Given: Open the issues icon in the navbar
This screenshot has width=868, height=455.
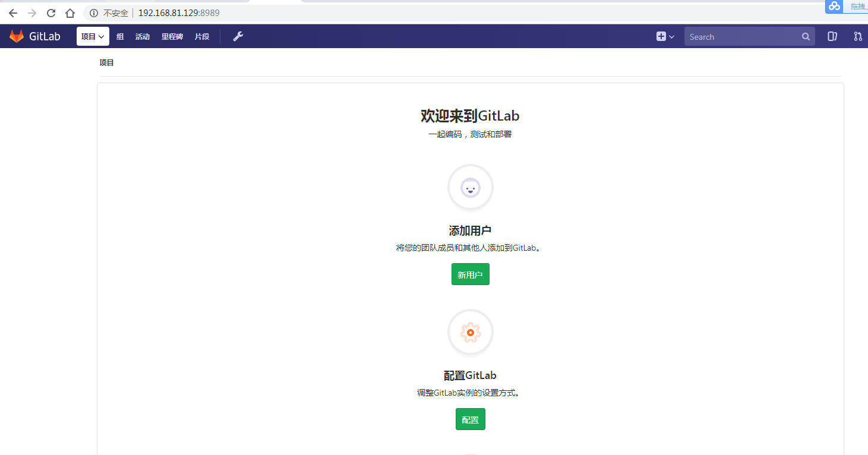Looking at the screenshot, I should [x=832, y=37].
